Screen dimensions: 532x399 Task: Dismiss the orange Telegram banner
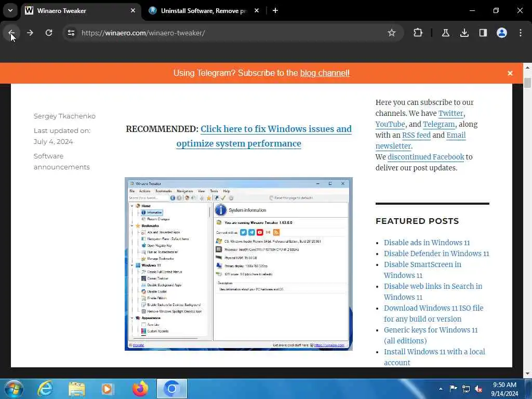click(x=510, y=73)
